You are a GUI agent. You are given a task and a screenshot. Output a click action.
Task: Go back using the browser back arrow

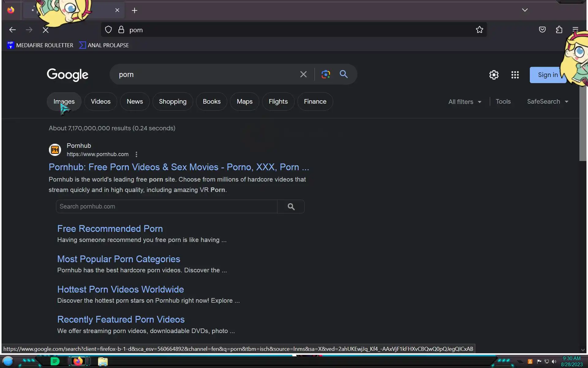pyautogui.click(x=13, y=30)
